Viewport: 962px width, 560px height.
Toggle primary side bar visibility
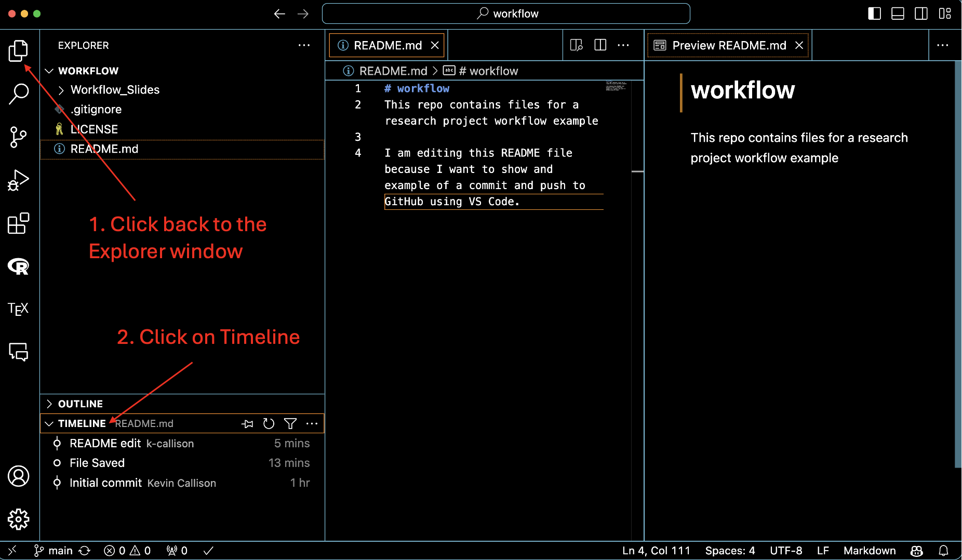874,14
